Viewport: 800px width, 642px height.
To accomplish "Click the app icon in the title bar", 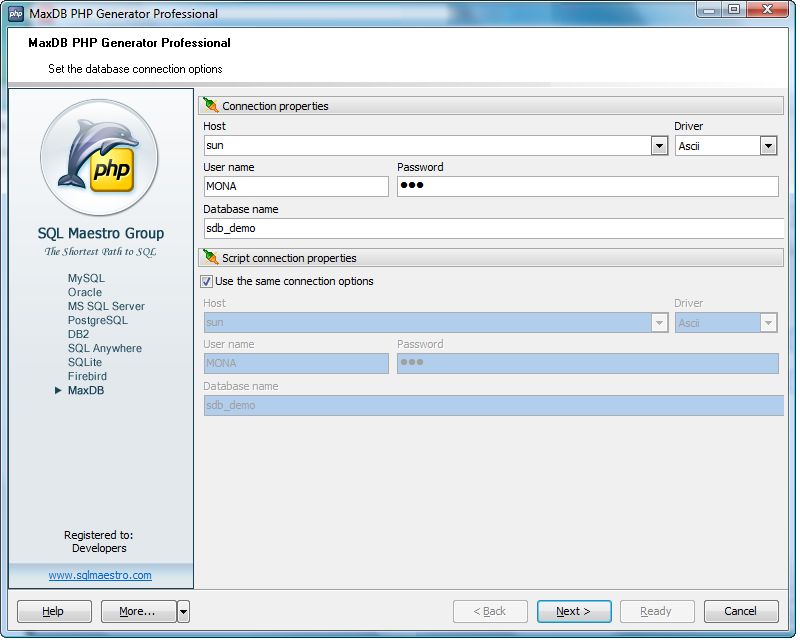I will pyautogui.click(x=16, y=14).
